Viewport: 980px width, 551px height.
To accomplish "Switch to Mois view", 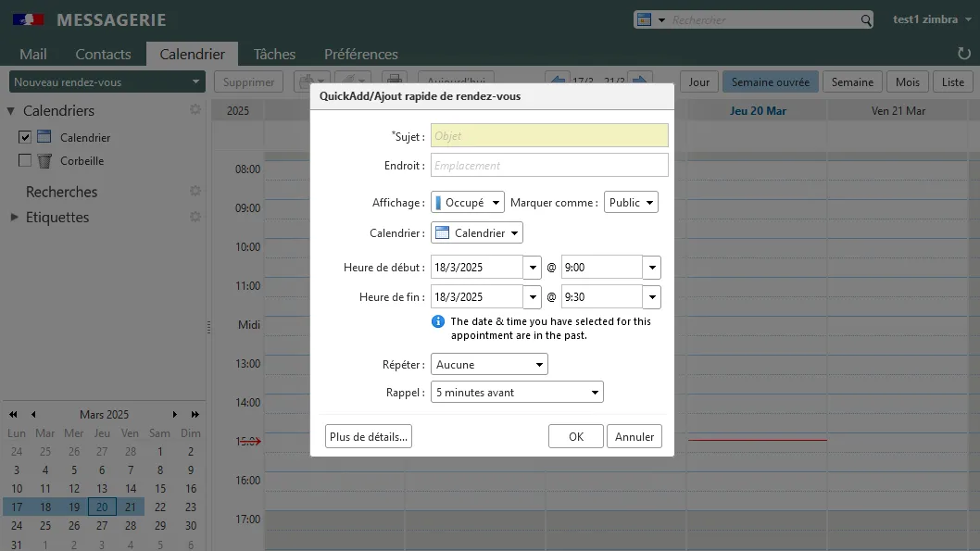I will point(907,81).
